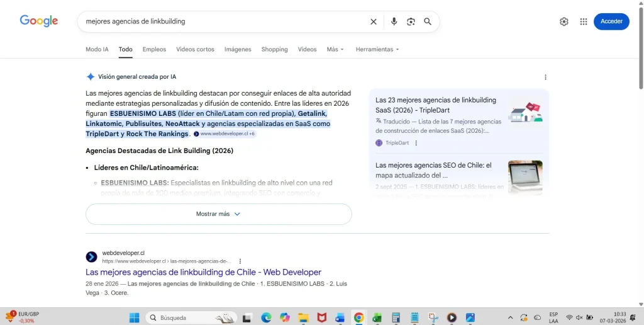644x325 pixels.
Task: Open Copilot from the taskbar
Action: click(x=285, y=317)
